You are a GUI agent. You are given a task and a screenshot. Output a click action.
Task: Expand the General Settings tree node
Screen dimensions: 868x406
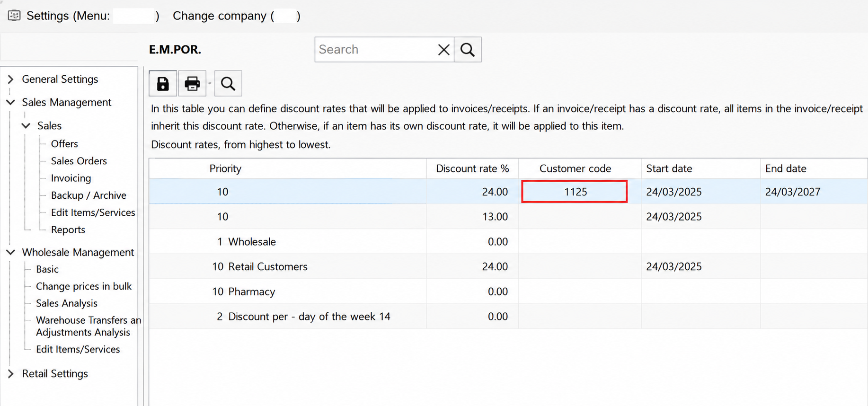click(x=10, y=79)
